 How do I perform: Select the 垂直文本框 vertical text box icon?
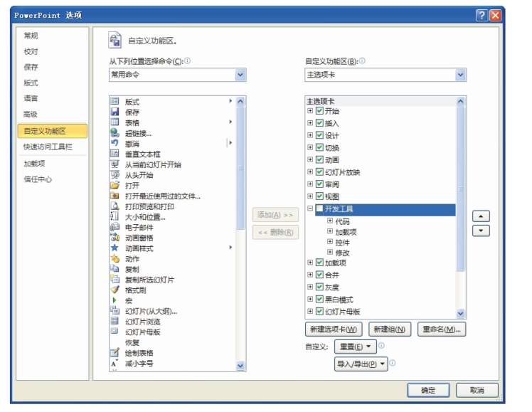click(x=115, y=154)
